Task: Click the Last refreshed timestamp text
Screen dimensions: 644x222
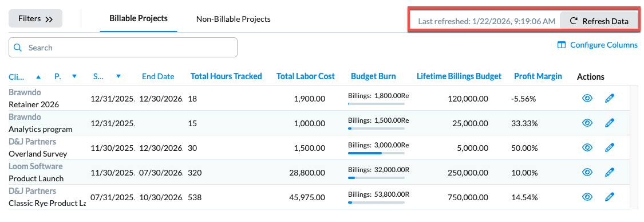Action: (x=487, y=21)
